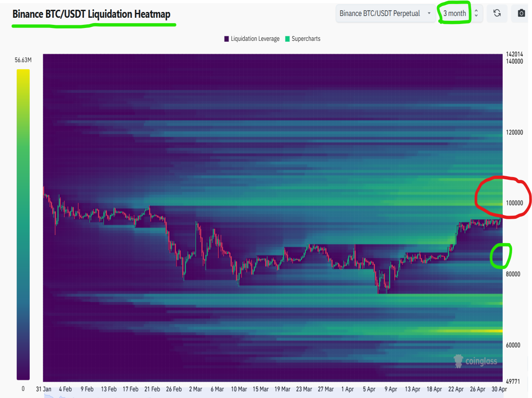Click the purple Liquidation Leverage legend swatch
532x398 pixels.
coord(227,39)
